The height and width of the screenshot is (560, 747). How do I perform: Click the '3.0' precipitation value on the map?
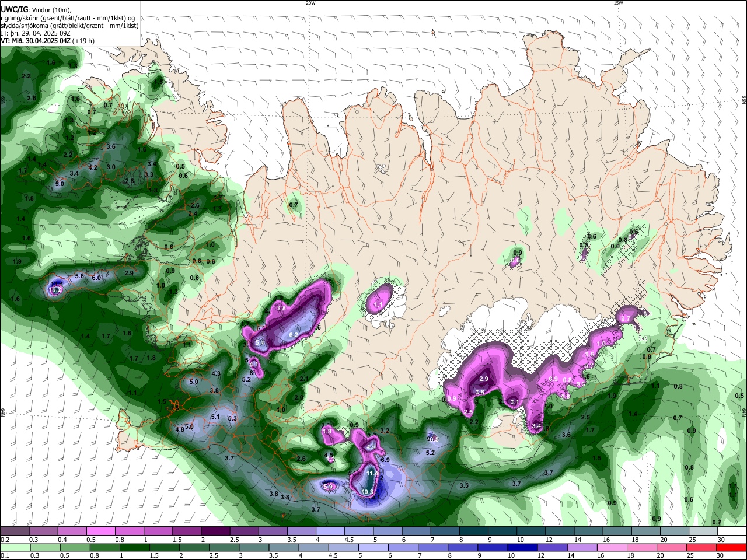pos(111,167)
